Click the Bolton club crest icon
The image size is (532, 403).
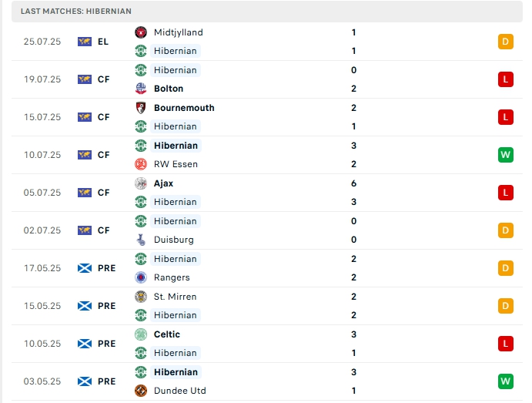point(141,89)
